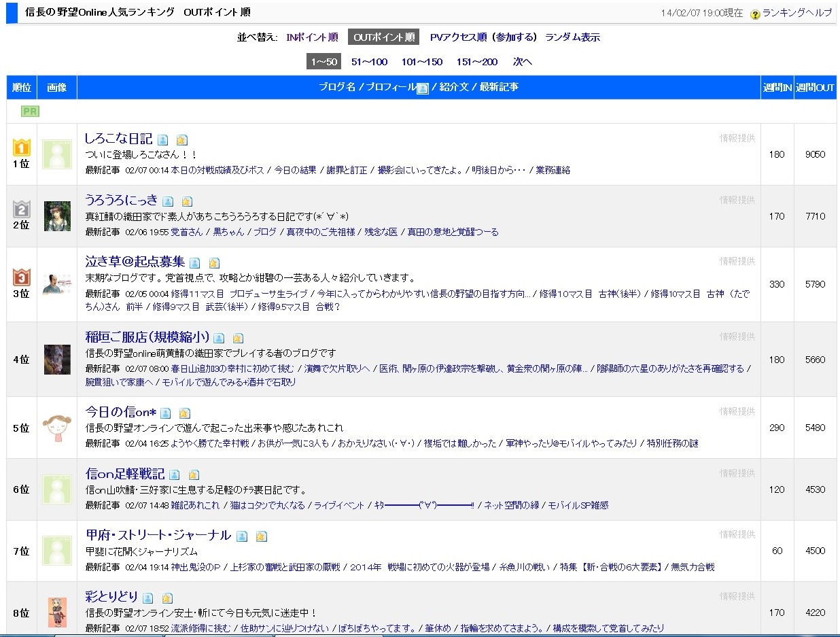Sort by INポイント順
Image resolution: width=840 pixels, height=637 pixels.
click(312, 37)
